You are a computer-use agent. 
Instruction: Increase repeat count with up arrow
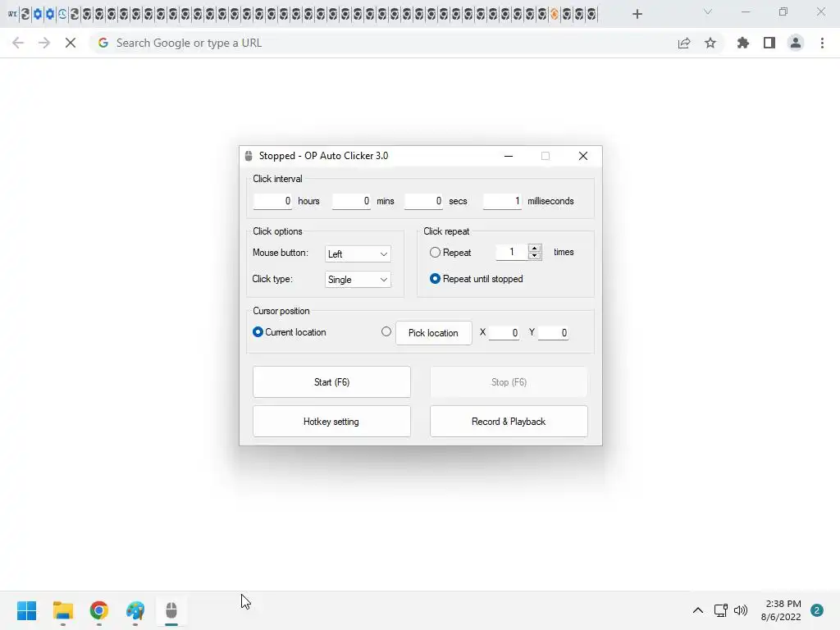[535, 248]
